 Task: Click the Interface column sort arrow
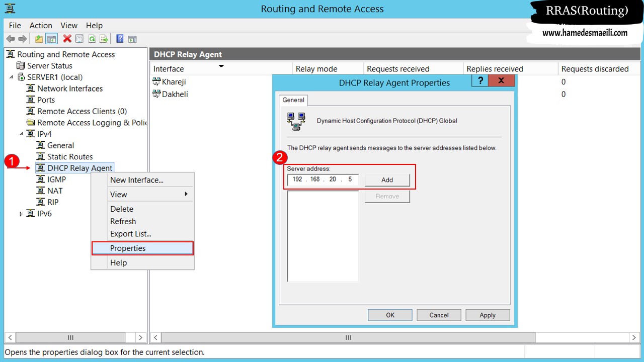(221, 66)
